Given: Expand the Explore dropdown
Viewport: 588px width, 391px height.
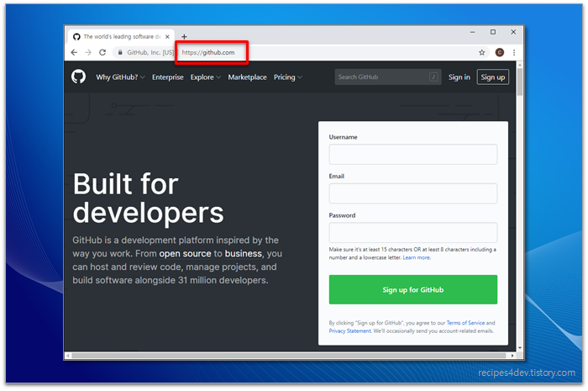Looking at the screenshot, I should tap(206, 77).
